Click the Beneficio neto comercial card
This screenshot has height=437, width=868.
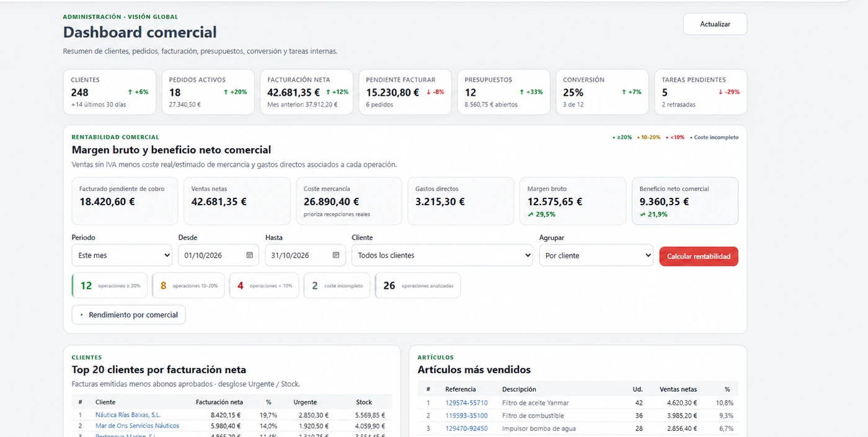click(x=685, y=201)
